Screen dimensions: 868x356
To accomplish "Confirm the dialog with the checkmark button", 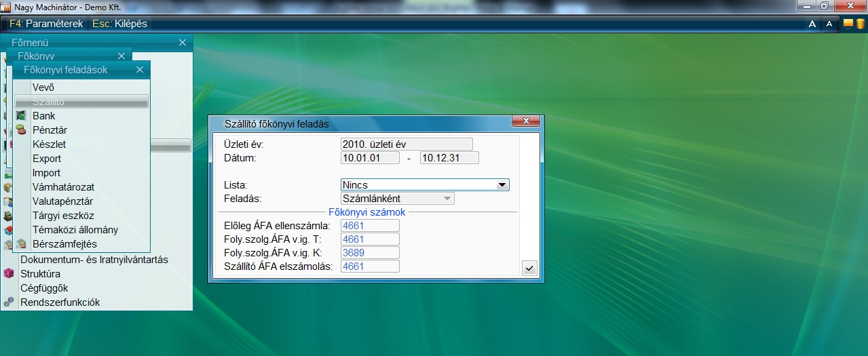I will pyautogui.click(x=530, y=268).
